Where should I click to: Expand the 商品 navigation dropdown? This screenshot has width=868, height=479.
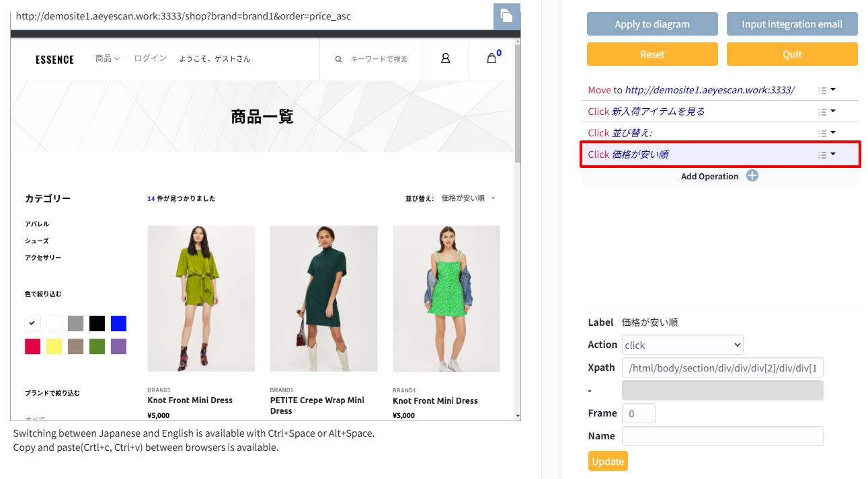[107, 58]
